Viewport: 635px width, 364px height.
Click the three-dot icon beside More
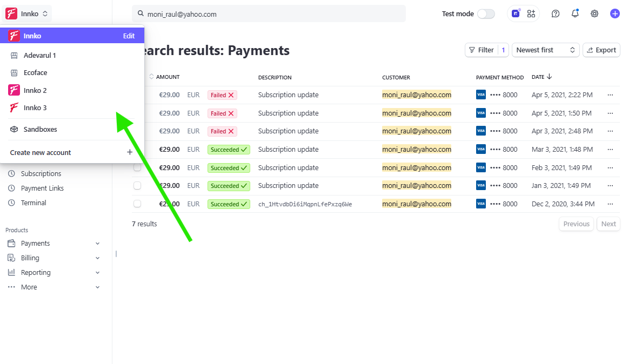pos(11,287)
